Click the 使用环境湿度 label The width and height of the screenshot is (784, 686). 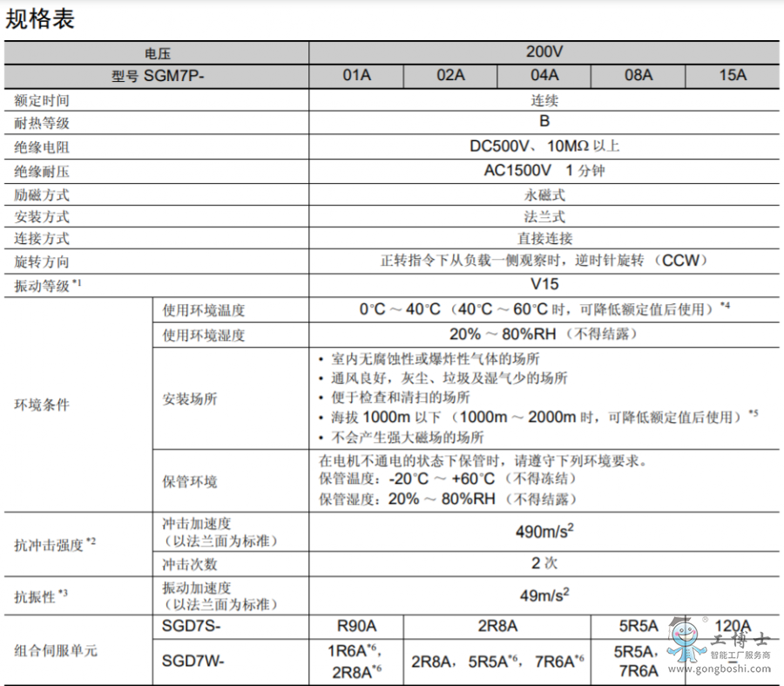point(204,335)
